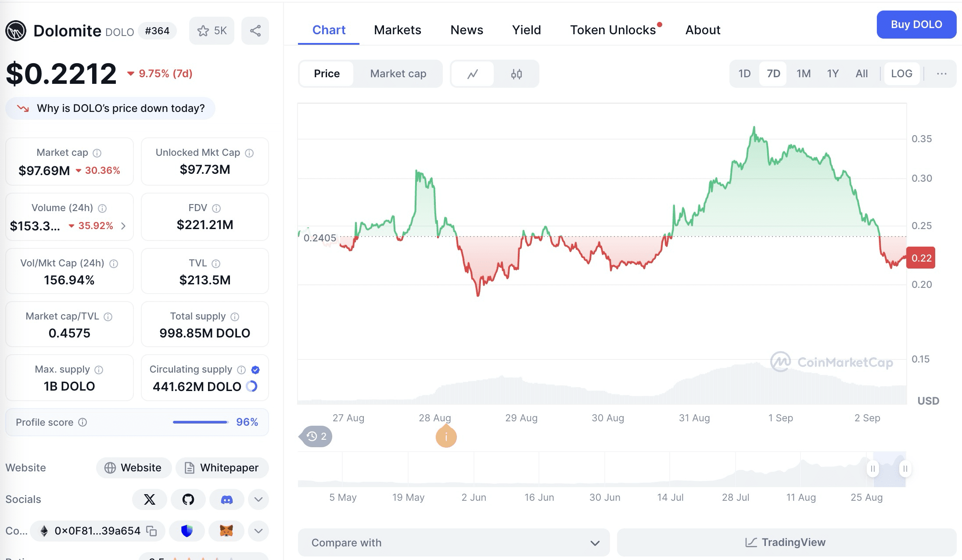The height and width of the screenshot is (560, 962).
Task: Open the Token Unlocks tab
Action: pos(613,30)
